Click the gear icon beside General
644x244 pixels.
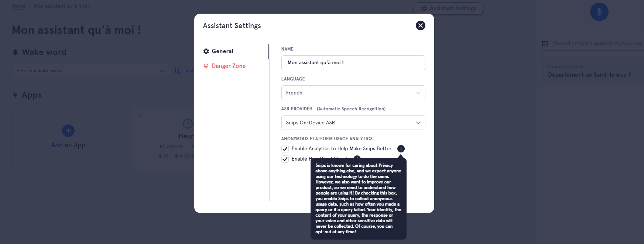click(x=206, y=51)
